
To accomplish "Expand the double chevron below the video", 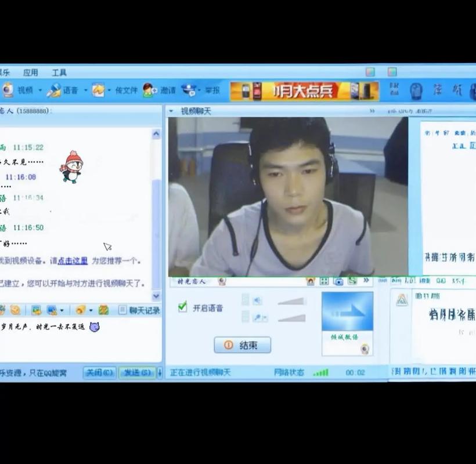I will (366, 280).
